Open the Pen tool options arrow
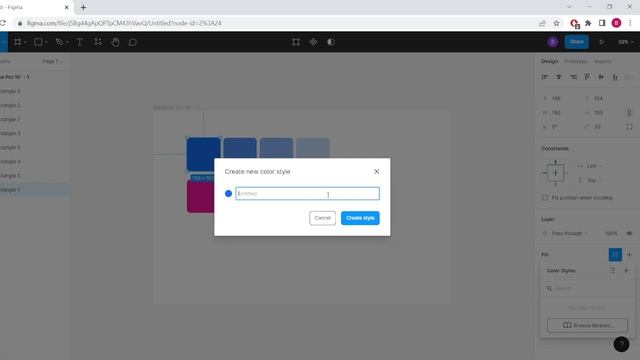Viewport: 640px width, 360px height. click(67, 42)
